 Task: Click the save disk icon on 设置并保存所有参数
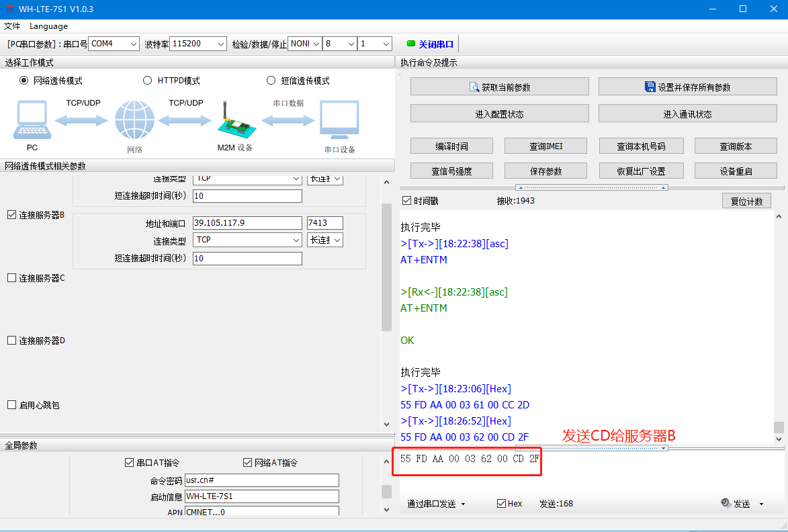(650, 87)
